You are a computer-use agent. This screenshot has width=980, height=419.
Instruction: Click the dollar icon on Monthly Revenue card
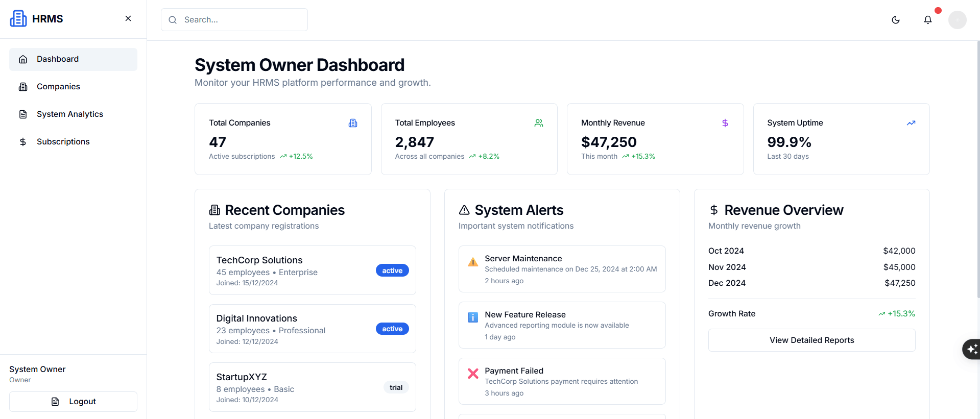725,123
